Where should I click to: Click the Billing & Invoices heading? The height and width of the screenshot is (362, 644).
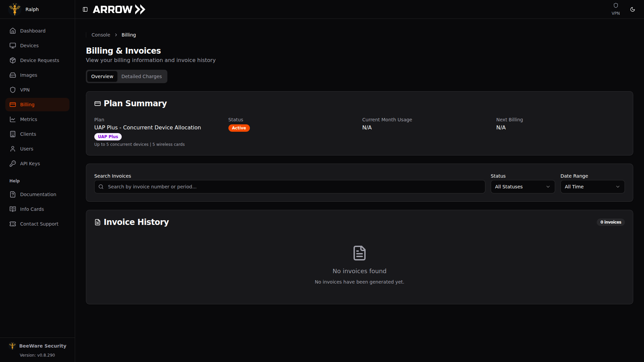pyautogui.click(x=123, y=51)
